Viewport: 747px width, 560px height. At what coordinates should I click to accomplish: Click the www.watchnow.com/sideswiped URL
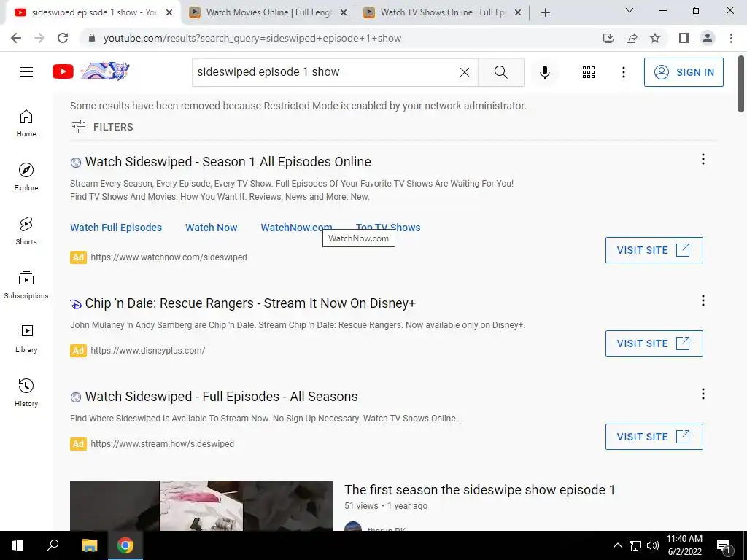tap(169, 257)
